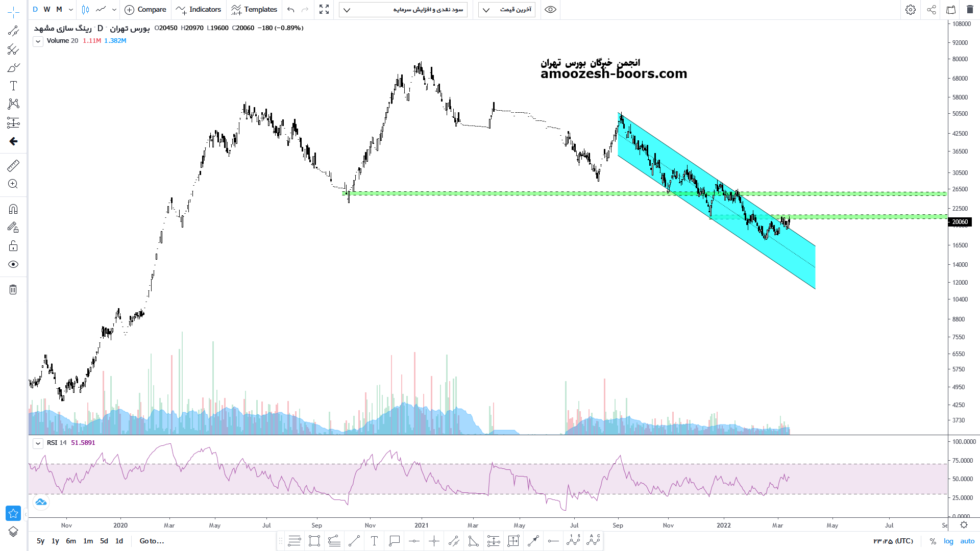Screen dimensions: 980x551
Task: Collapse the Volume indicator legend
Action: tap(38, 41)
